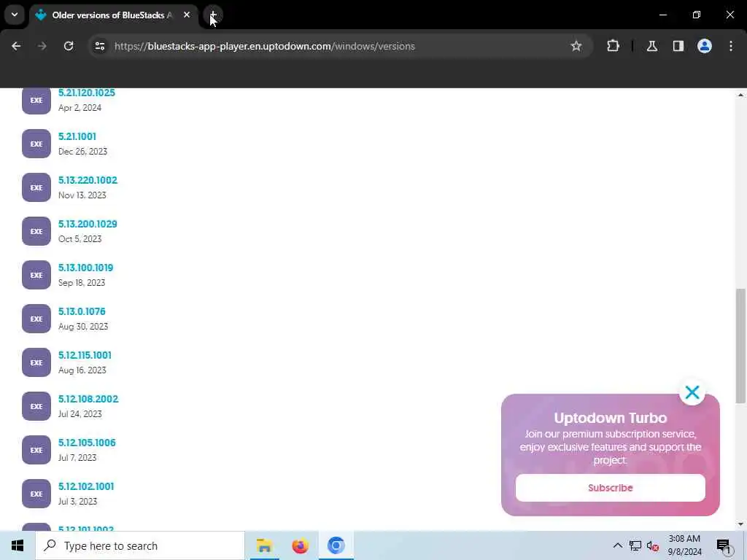Select the Older versions of BlueStacks tab

coord(112,15)
